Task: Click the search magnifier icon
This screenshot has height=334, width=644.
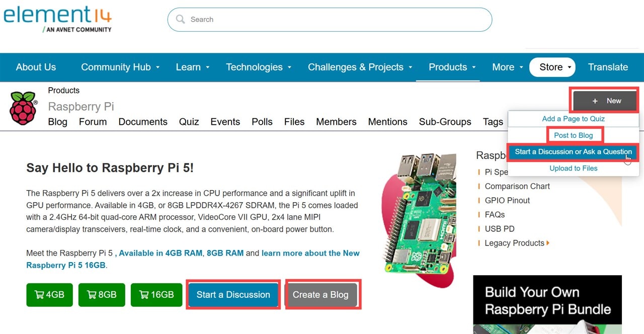Action: [x=180, y=20]
